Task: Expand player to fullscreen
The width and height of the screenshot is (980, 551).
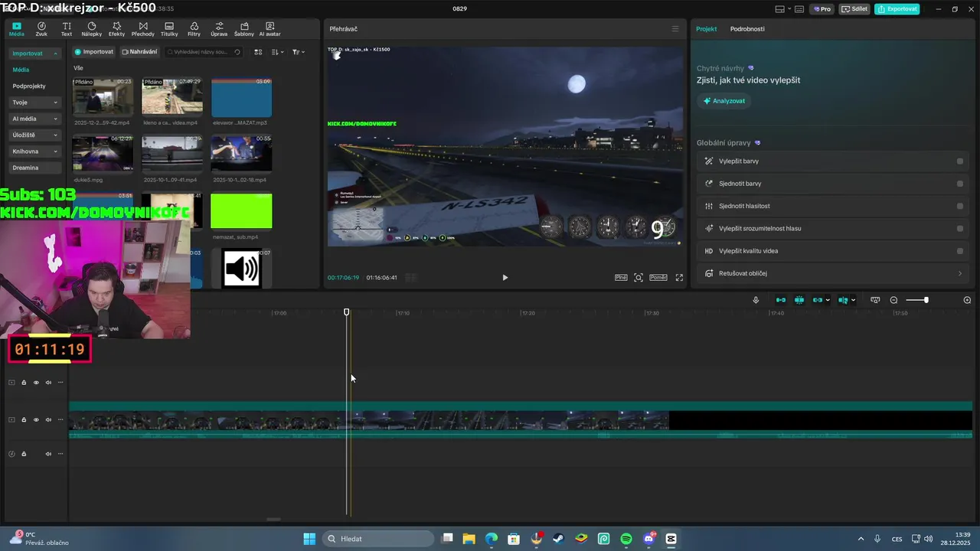Action: 679,278
